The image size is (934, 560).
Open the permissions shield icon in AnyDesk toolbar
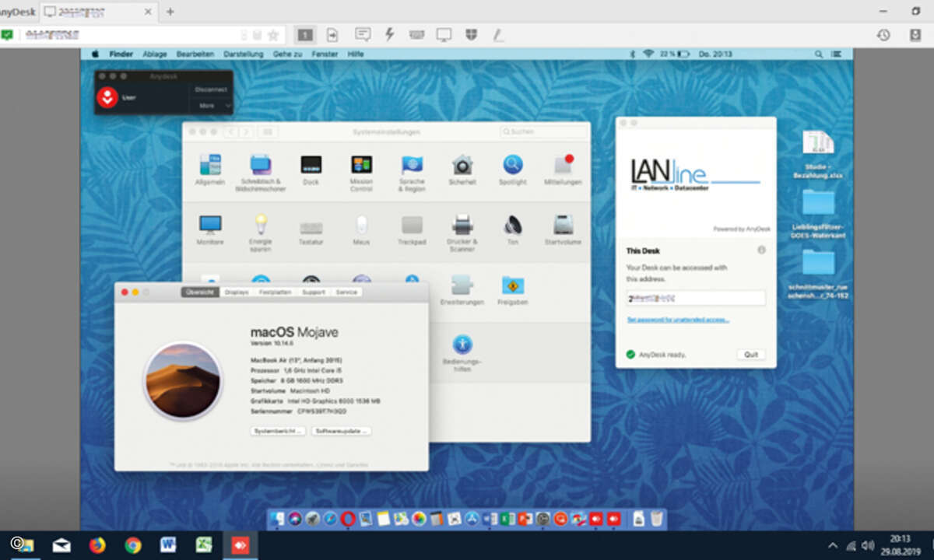click(x=471, y=35)
